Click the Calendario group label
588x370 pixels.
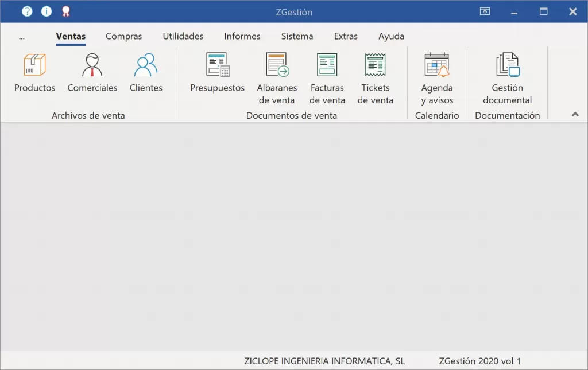click(x=437, y=116)
